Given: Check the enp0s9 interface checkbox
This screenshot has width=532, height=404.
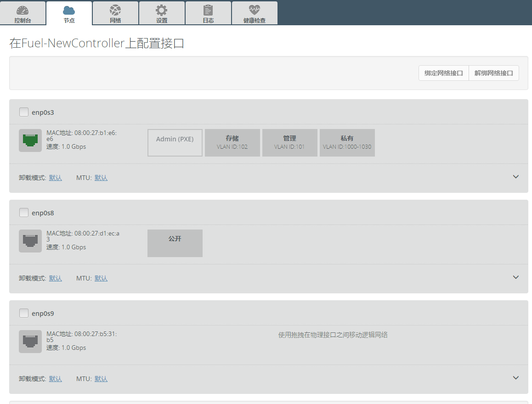Looking at the screenshot, I should point(23,313).
